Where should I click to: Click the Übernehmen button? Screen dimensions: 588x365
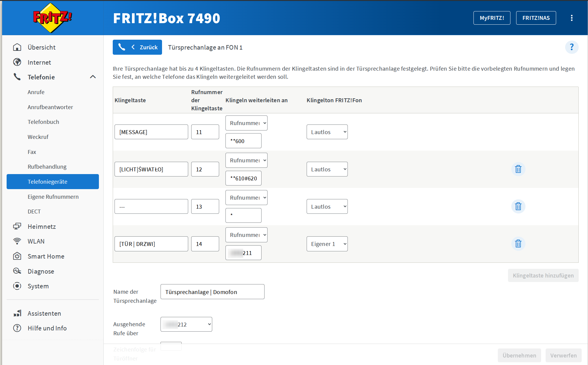pos(519,355)
